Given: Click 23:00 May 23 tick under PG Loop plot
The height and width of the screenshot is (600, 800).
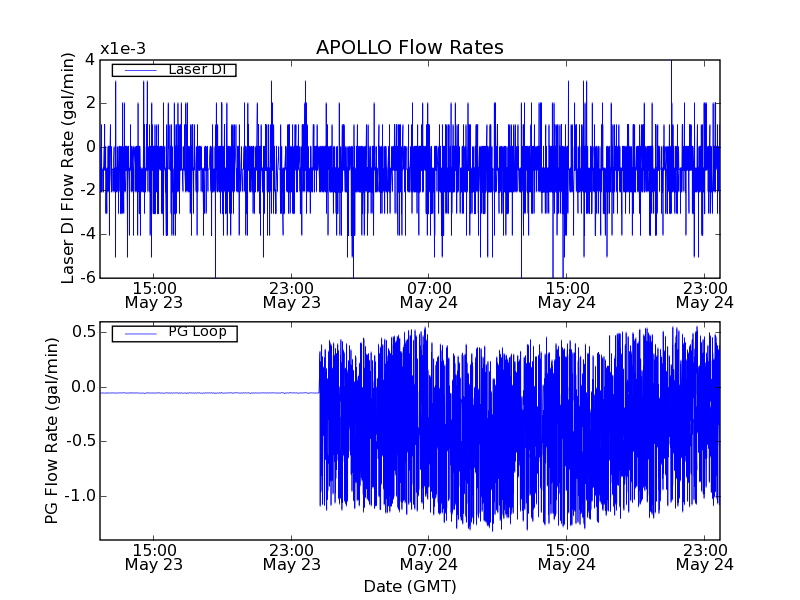Looking at the screenshot, I should click(291, 557).
